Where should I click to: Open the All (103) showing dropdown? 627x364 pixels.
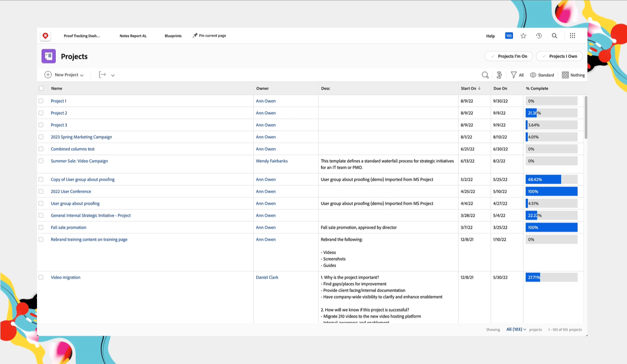tap(516, 329)
